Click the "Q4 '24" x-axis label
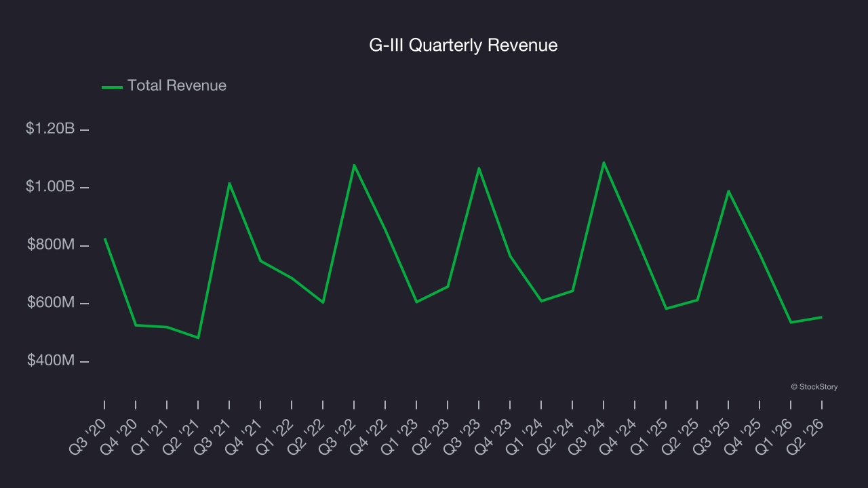Viewport: 868px width, 488px height. [x=620, y=437]
